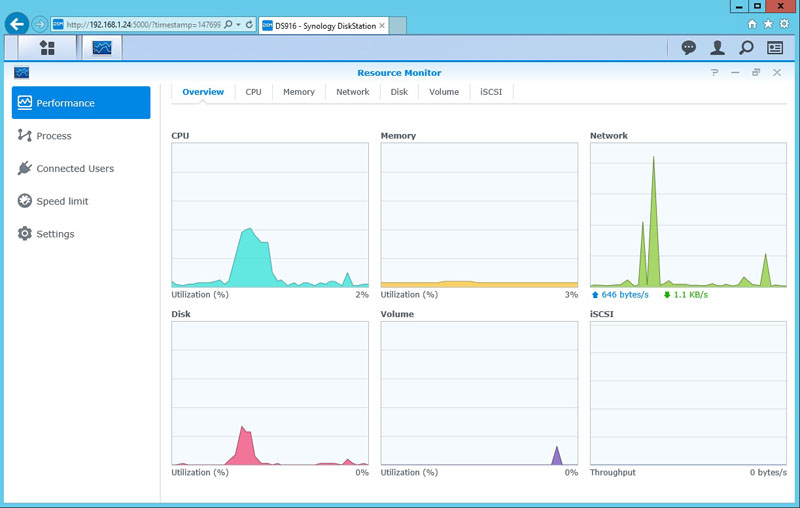Click the Network traffic graph

(688, 215)
